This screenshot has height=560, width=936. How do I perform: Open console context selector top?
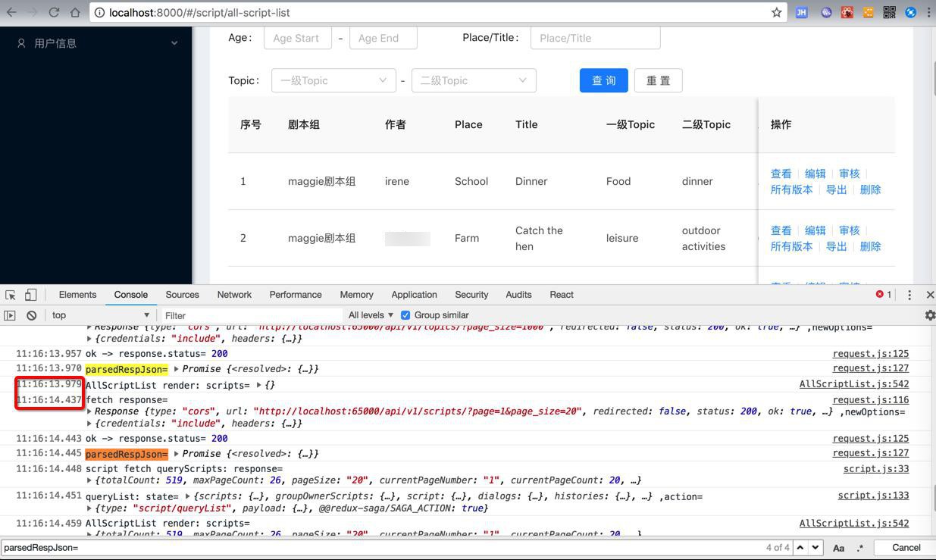click(x=100, y=315)
